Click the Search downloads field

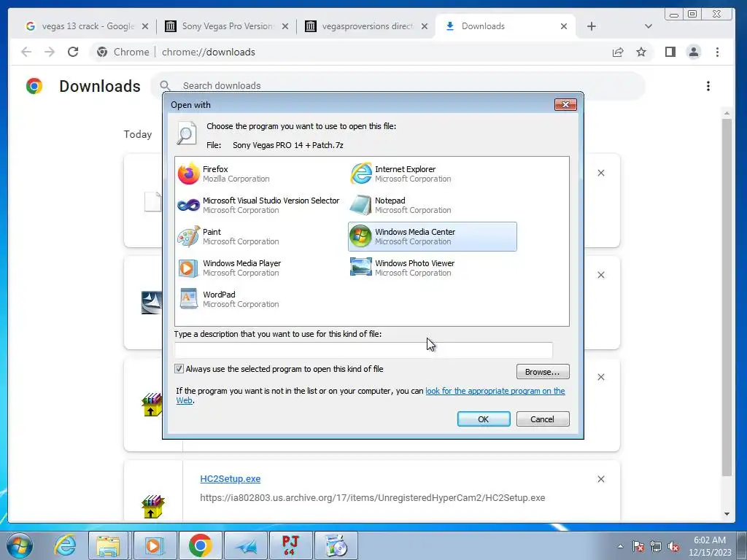(398, 86)
